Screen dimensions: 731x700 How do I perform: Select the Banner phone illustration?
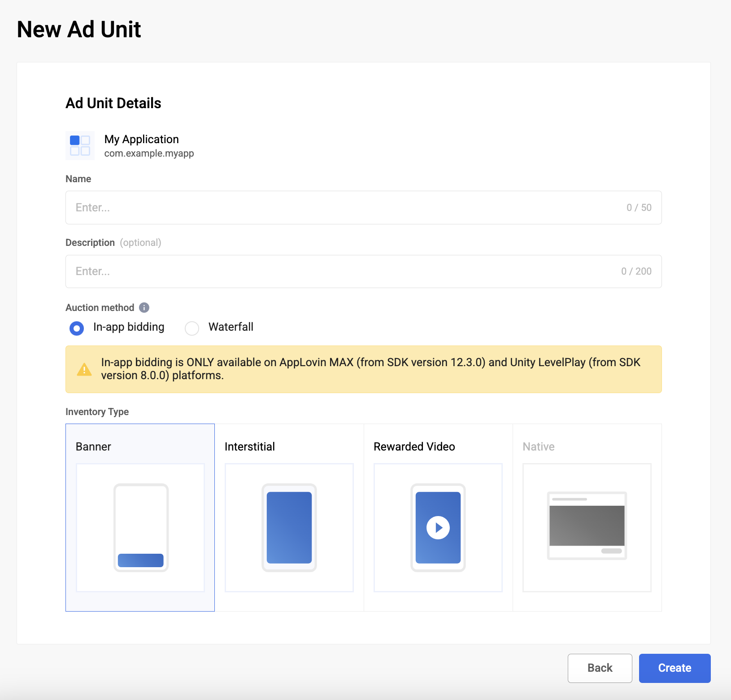click(141, 527)
